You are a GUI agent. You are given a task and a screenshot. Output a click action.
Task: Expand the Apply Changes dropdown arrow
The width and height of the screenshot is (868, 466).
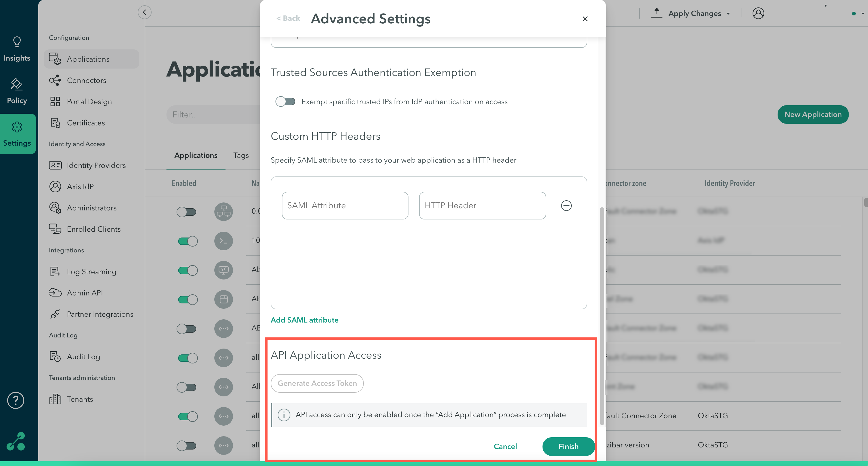(728, 14)
